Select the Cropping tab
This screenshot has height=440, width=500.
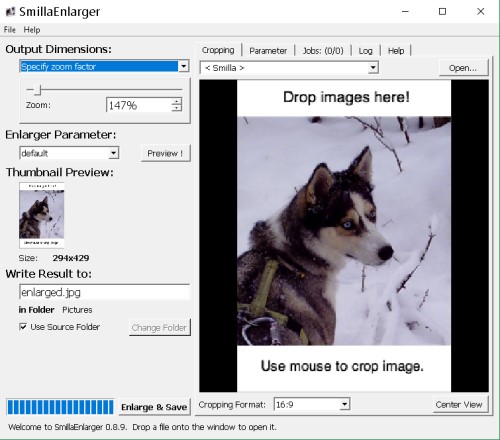coord(218,50)
